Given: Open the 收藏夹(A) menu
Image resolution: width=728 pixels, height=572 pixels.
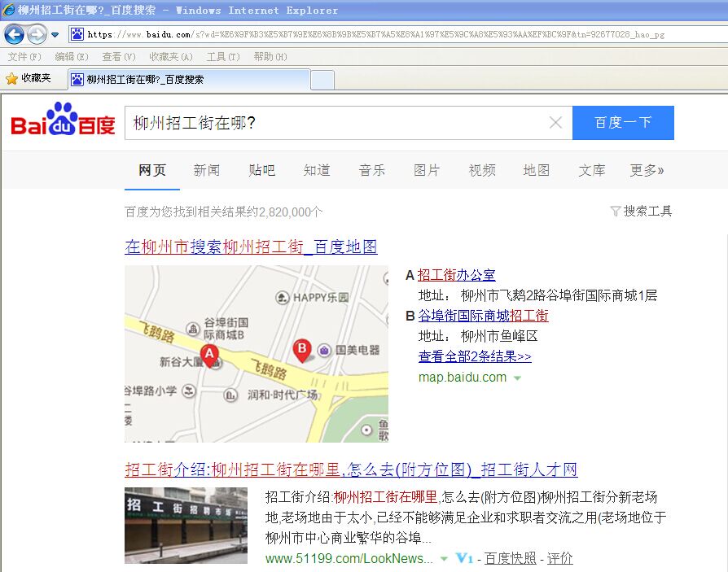Looking at the screenshot, I should click(170, 57).
